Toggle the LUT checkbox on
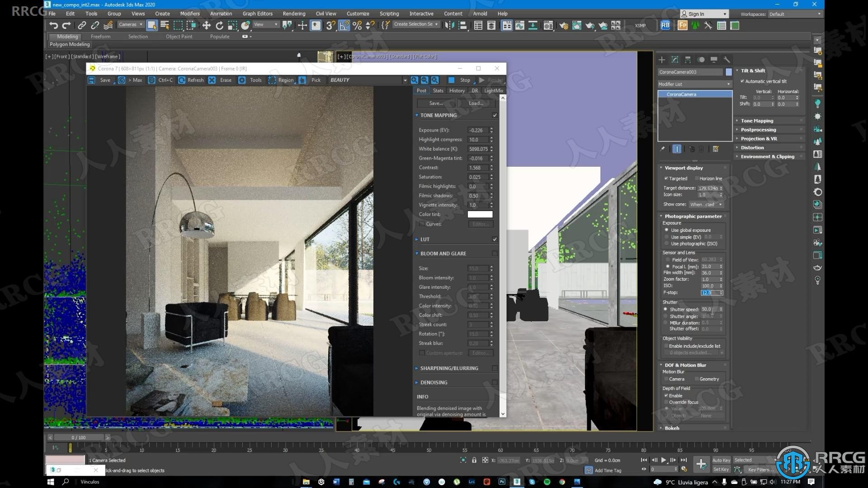 [x=494, y=239]
